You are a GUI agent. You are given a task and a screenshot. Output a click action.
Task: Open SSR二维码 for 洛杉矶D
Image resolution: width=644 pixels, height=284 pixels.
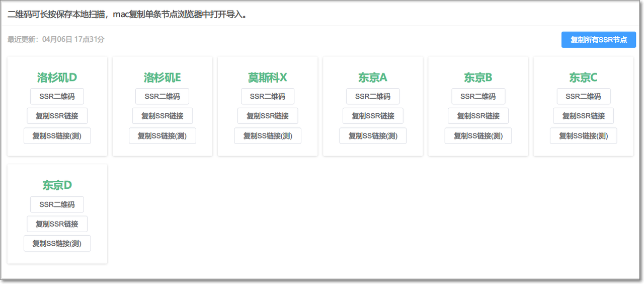[x=57, y=96]
